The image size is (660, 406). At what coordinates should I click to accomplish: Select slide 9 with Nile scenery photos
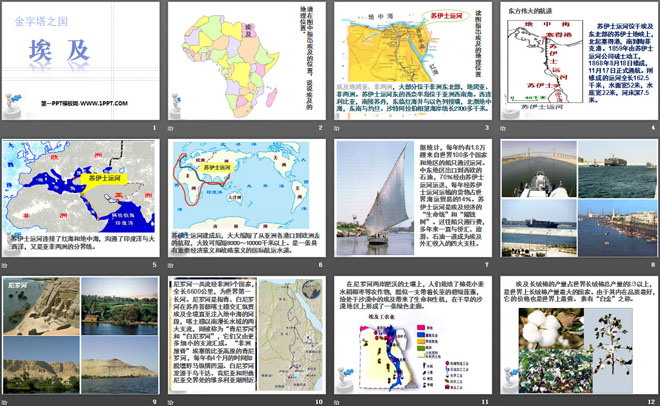coord(82,336)
